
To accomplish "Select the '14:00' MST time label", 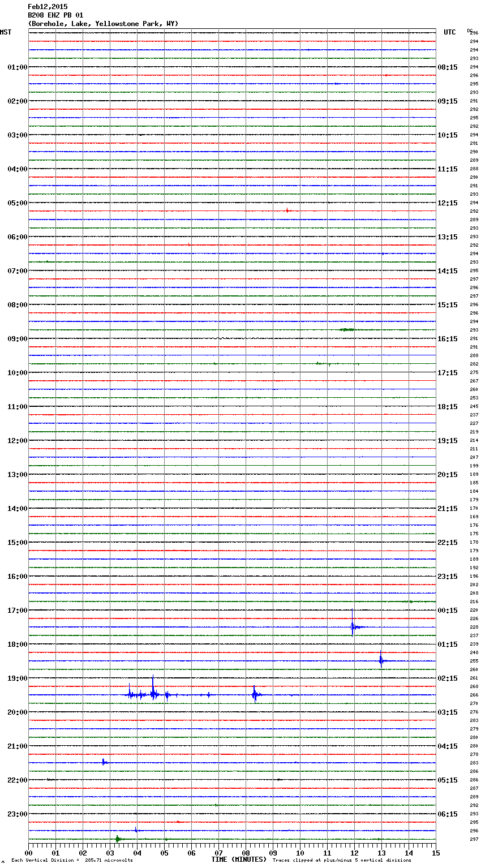I will 18,509.
